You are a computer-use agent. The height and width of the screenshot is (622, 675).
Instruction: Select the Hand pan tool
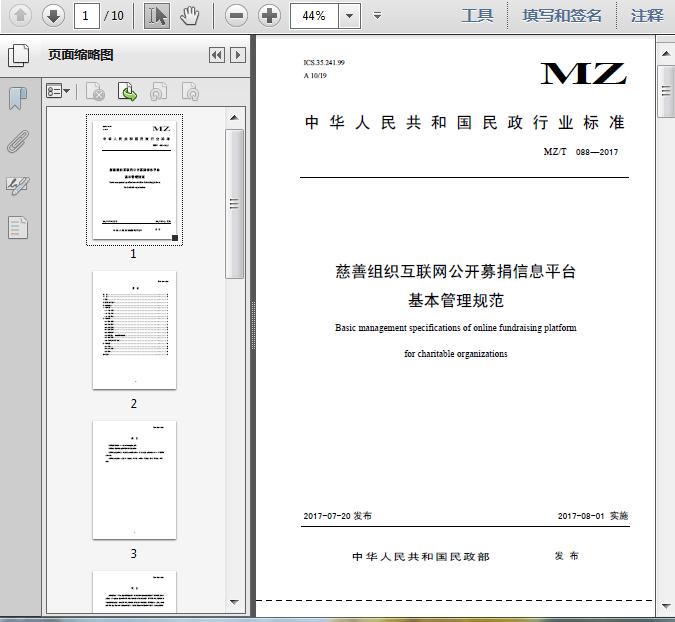coord(190,15)
